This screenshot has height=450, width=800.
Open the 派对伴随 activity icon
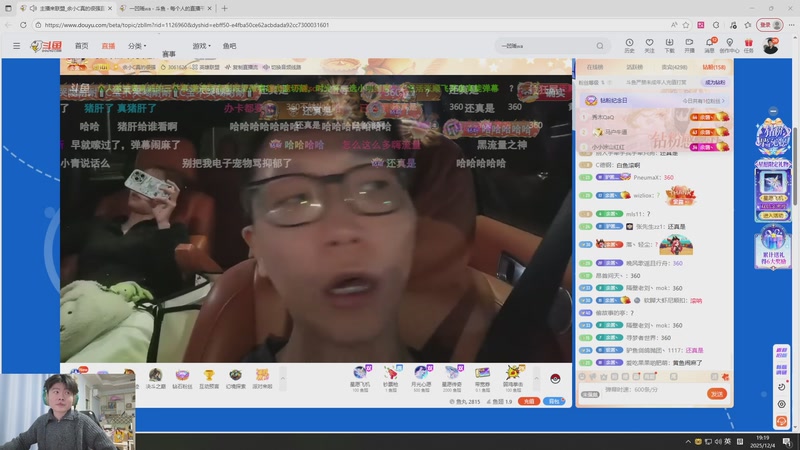coord(262,378)
